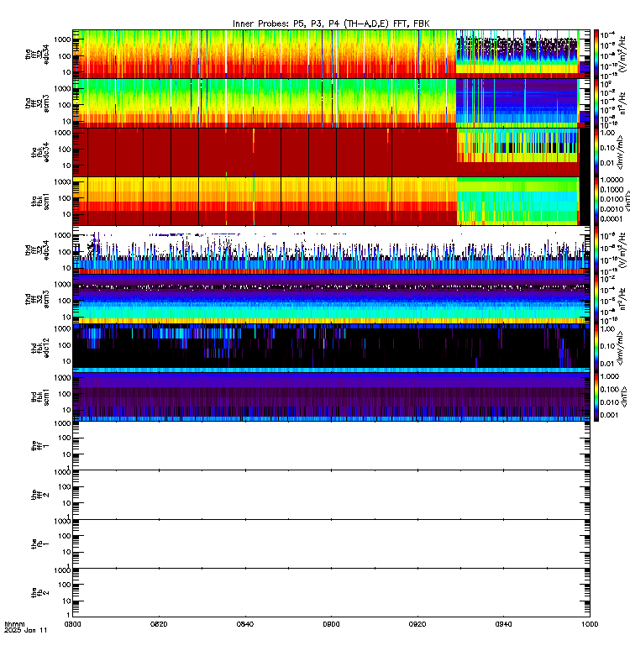Viewport: 630px width, 672px height.
Task: Click the empty 'the fb 1' plot panel
Action: click(331, 543)
